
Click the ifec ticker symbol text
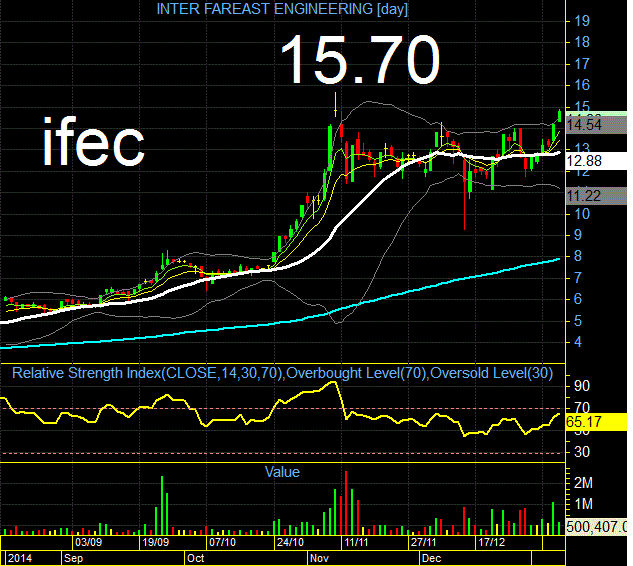93,141
